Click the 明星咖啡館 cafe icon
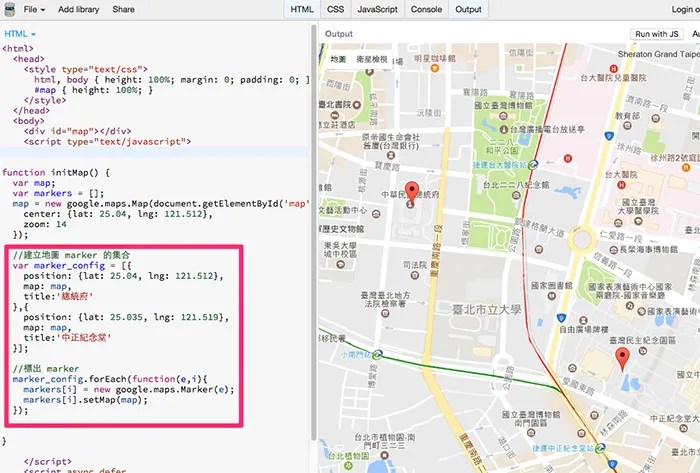 pos(434,68)
